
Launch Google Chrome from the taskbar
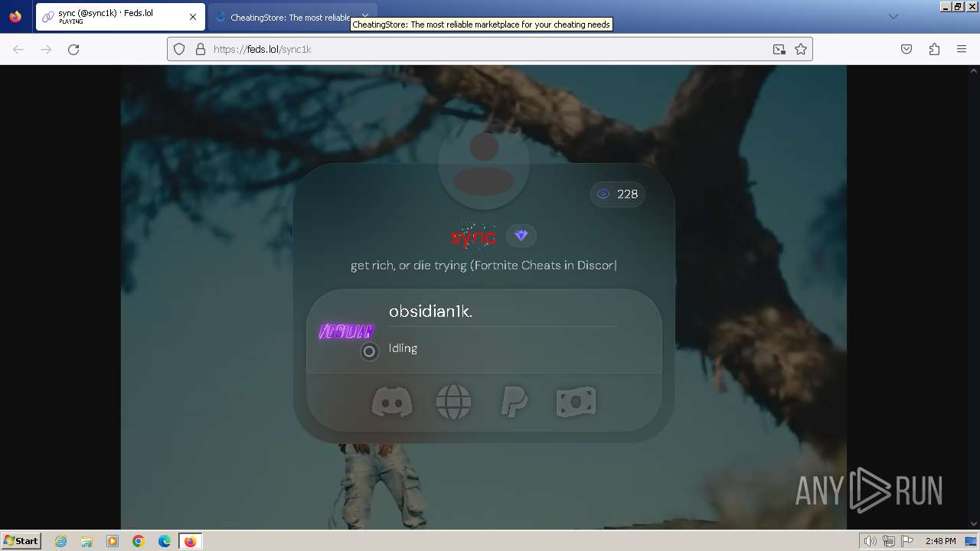tap(139, 541)
